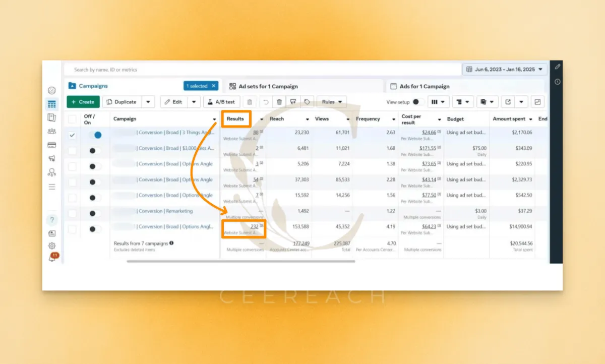This screenshot has width=605, height=364.
Task: Open the date range Jun 6, 2023 dropdown
Action: (505, 69)
